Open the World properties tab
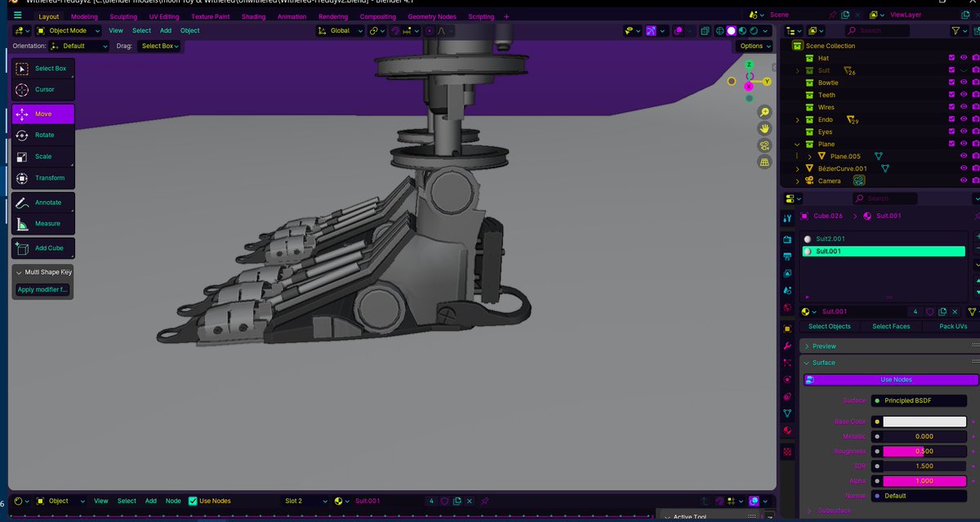Image resolution: width=980 pixels, height=522 pixels. click(x=787, y=308)
